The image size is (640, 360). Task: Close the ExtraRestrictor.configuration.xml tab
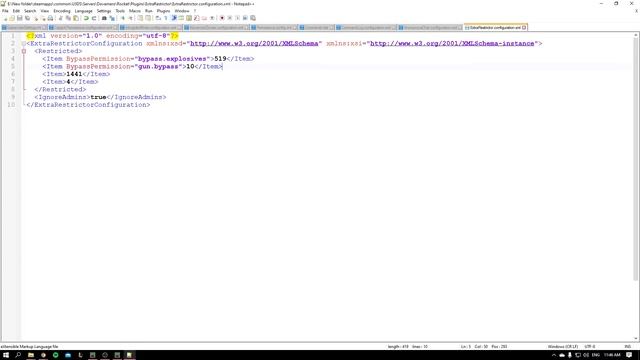pos(524,27)
